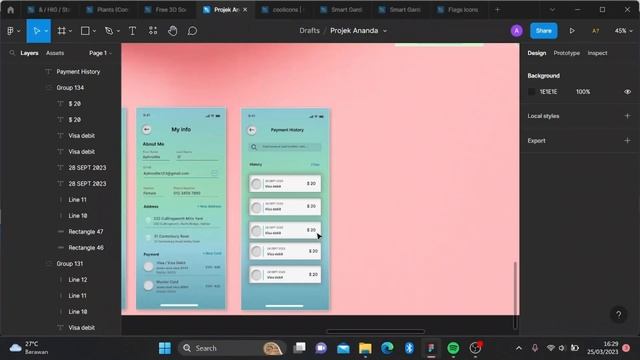The image size is (640, 360).
Task: Click the taskbar Search box
Action: tap(231, 348)
